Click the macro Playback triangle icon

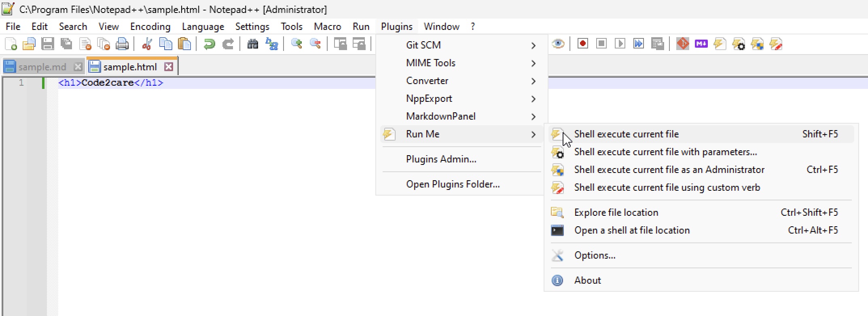(620, 44)
